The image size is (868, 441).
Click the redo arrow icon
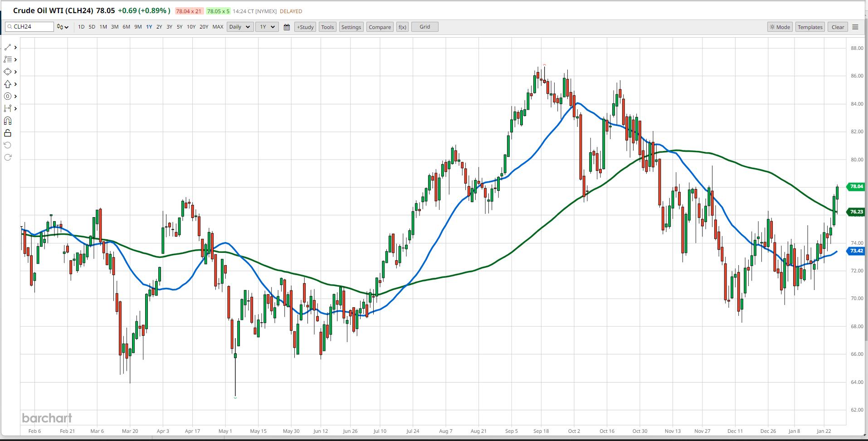coord(8,158)
